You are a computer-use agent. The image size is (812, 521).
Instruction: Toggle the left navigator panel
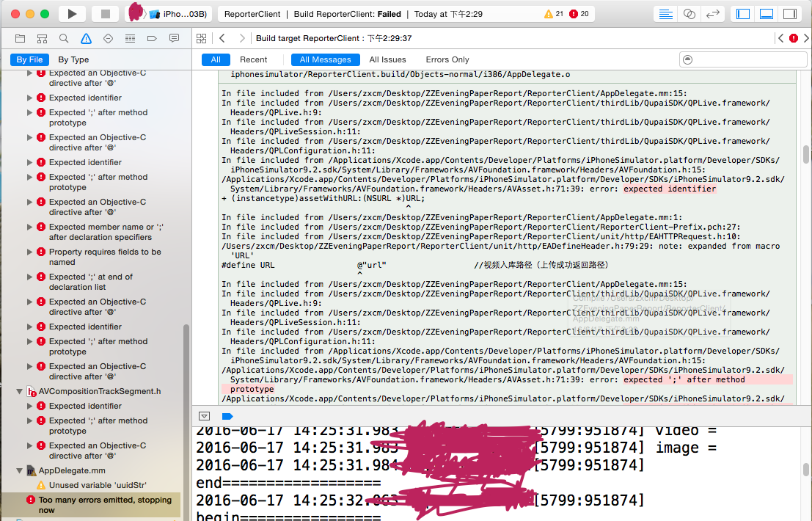coord(743,14)
